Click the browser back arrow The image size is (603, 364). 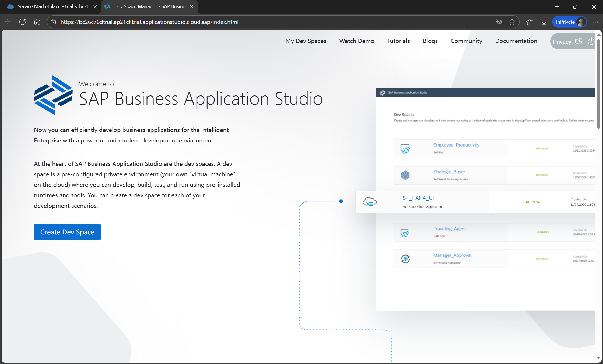point(8,22)
